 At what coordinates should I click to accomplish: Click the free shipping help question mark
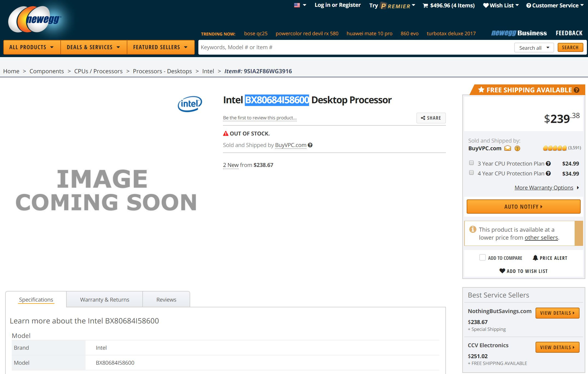577,90
